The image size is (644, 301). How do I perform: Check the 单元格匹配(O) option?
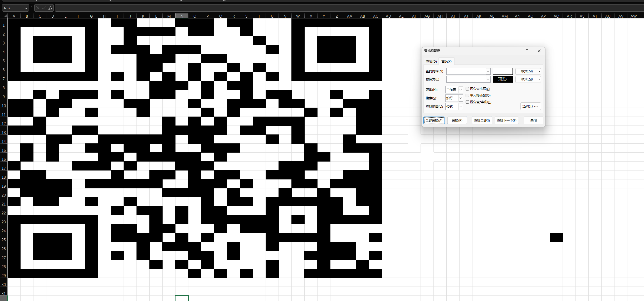tap(467, 96)
